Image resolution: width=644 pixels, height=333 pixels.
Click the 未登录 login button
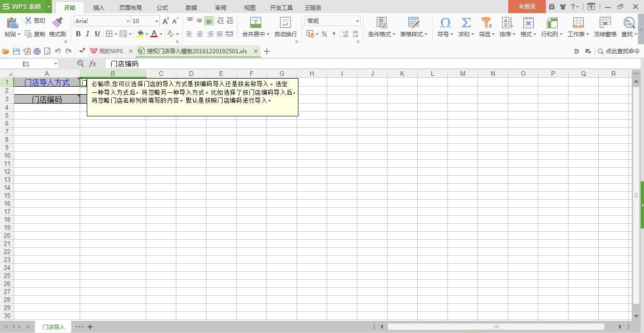(x=527, y=7)
